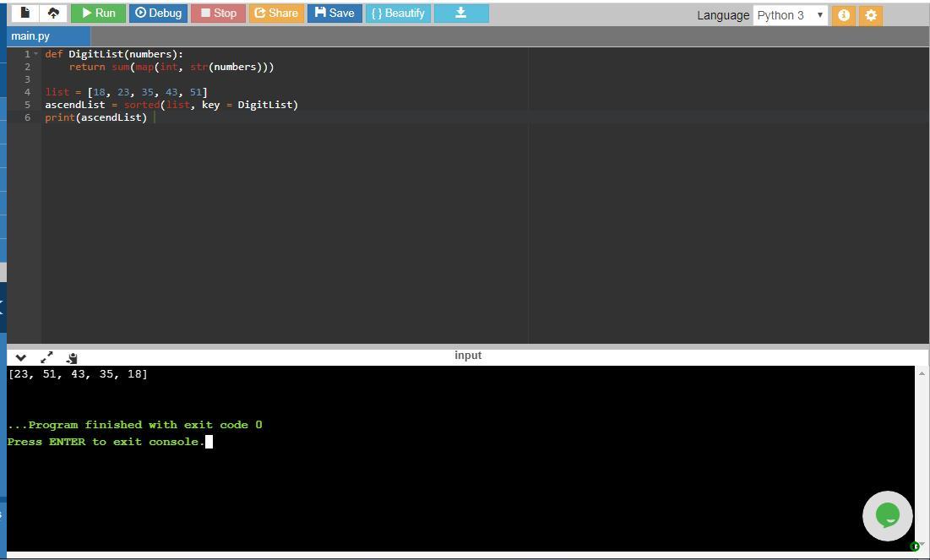
Task: Collapse the console panel with the chevron
Action: (21, 357)
